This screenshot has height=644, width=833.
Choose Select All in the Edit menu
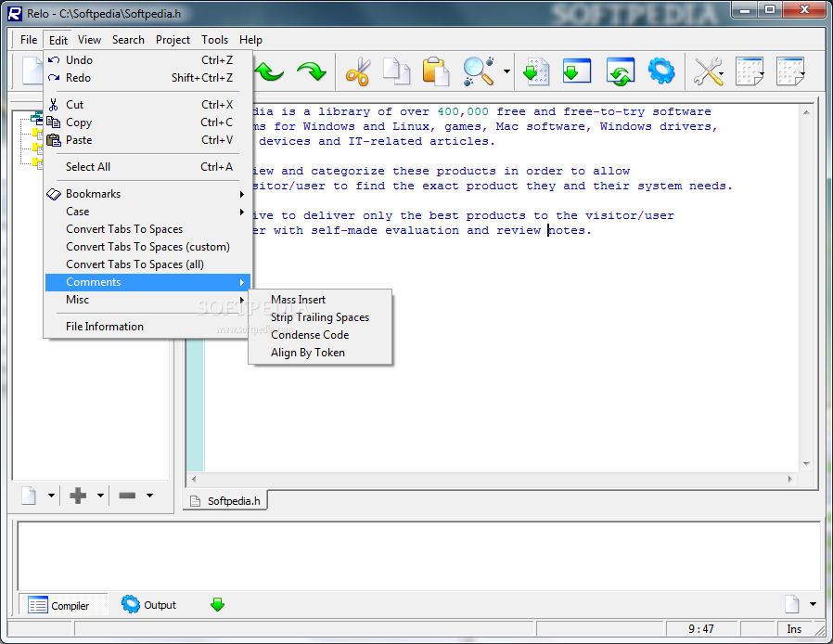point(147,167)
